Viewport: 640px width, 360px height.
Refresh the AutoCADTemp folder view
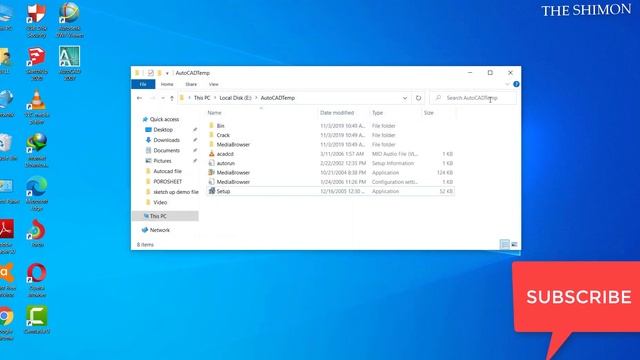418,98
